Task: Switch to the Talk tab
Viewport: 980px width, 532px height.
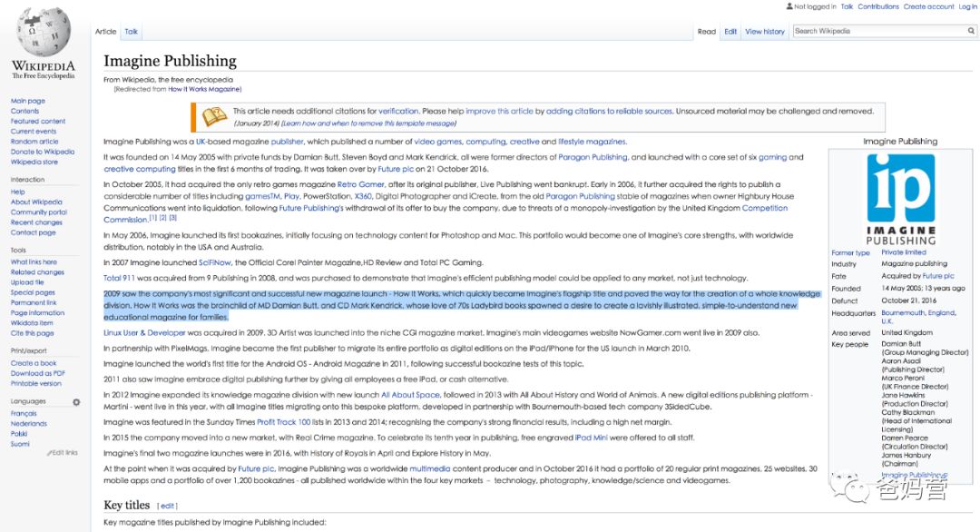Action: coord(131,31)
